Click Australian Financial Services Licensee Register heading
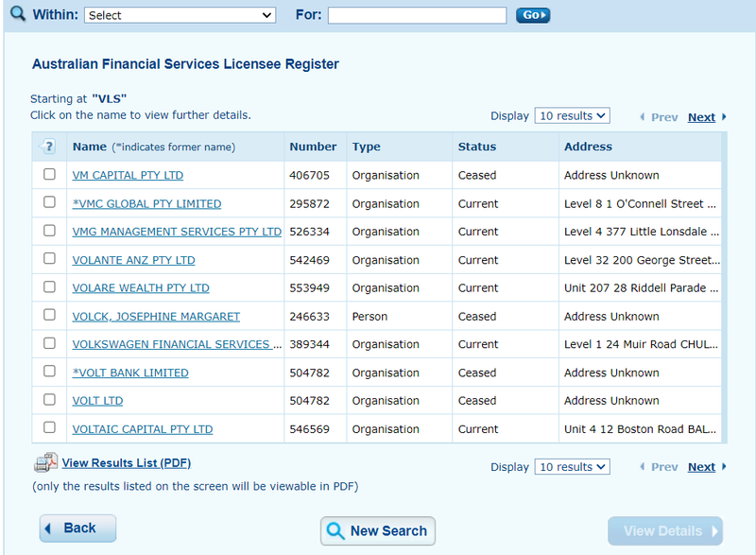Screen dimensions: 756x555 coord(185,64)
